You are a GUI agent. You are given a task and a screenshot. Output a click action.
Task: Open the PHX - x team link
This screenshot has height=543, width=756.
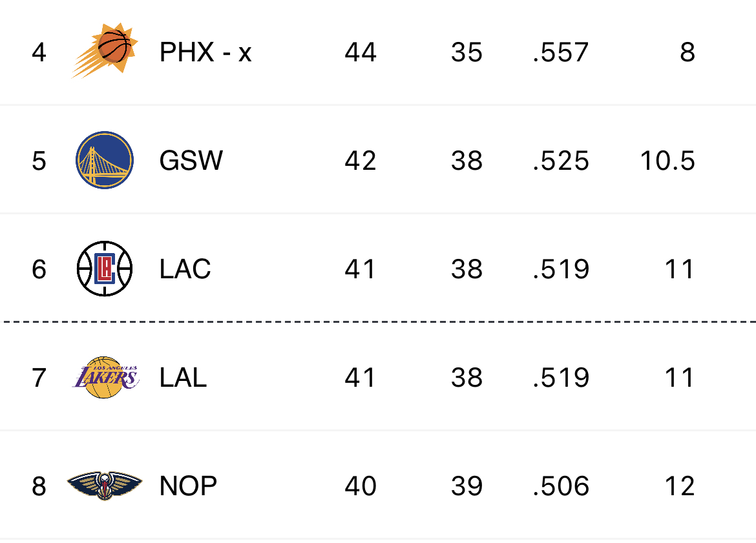pos(206,52)
